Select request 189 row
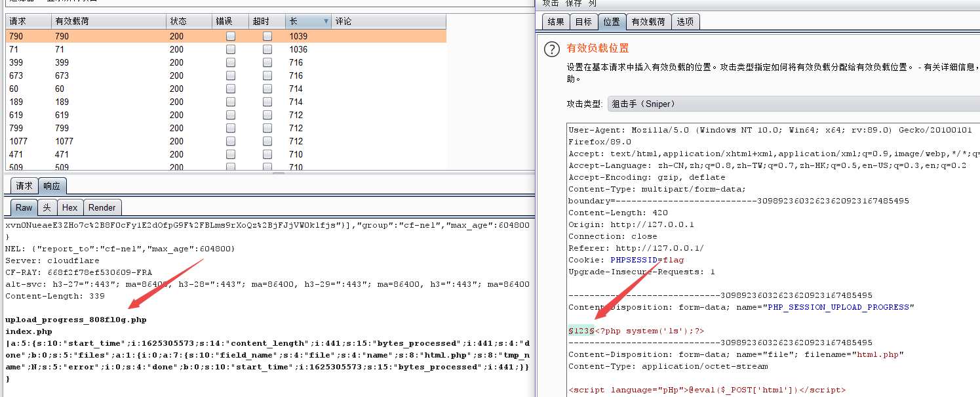 tap(226, 102)
